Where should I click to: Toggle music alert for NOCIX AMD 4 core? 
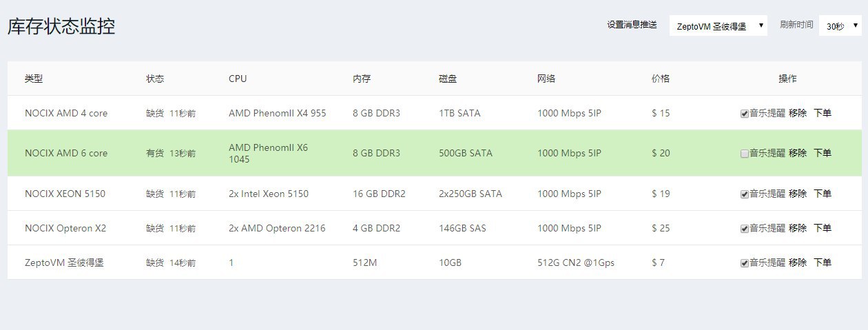pos(745,114)
